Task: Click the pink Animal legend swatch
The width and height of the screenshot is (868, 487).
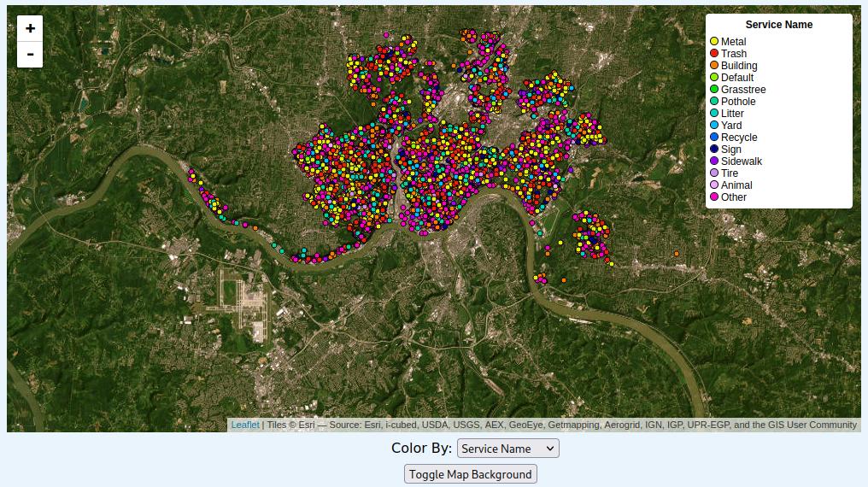Action: pos(714,185)
